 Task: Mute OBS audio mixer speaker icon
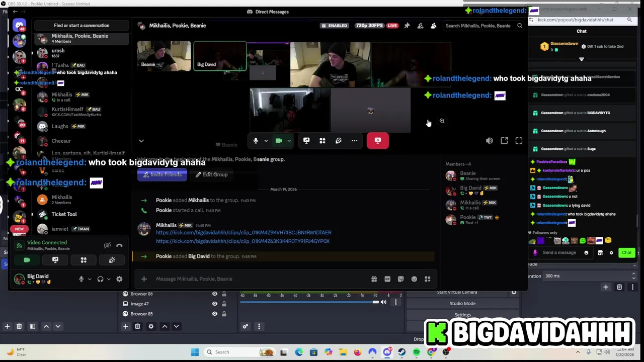383,302
